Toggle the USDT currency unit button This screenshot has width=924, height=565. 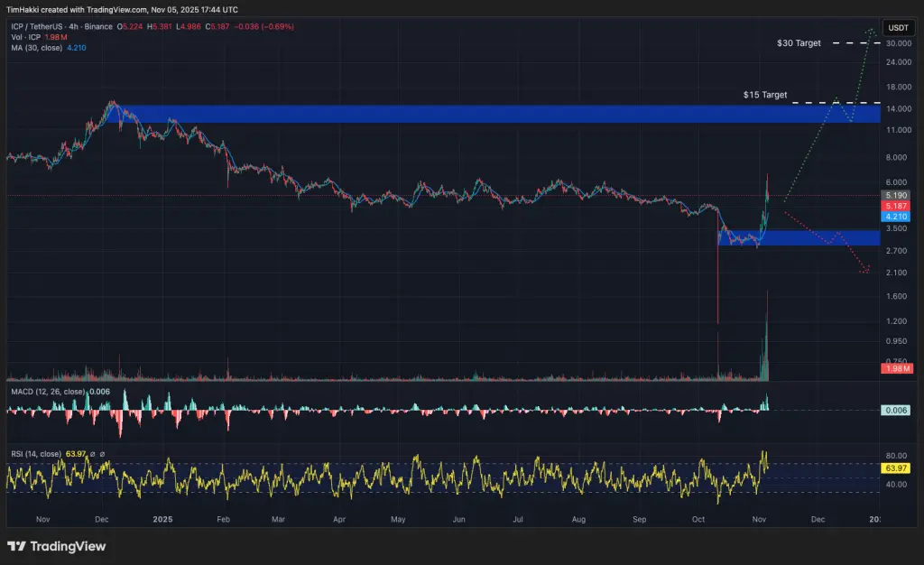coord(898,27)
